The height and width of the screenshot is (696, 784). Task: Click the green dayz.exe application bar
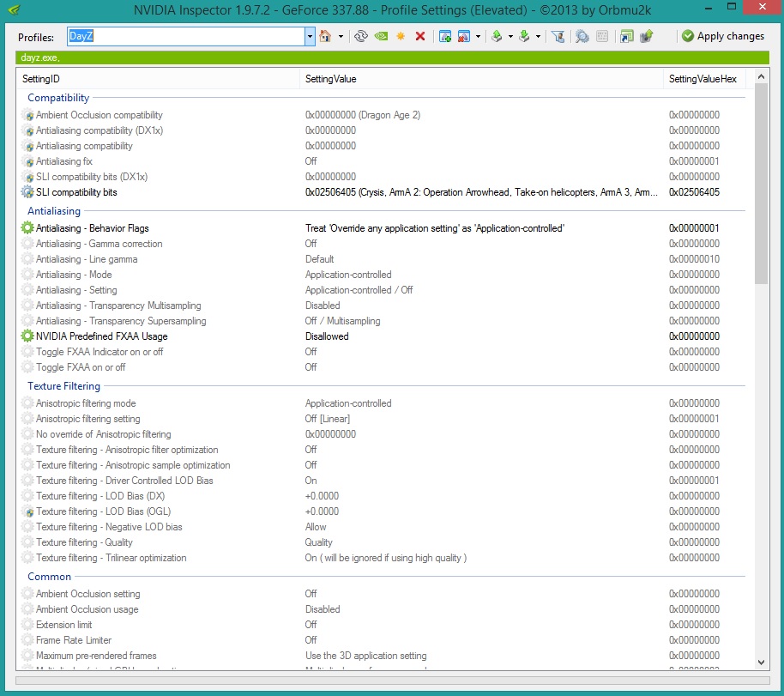(393, 57)
